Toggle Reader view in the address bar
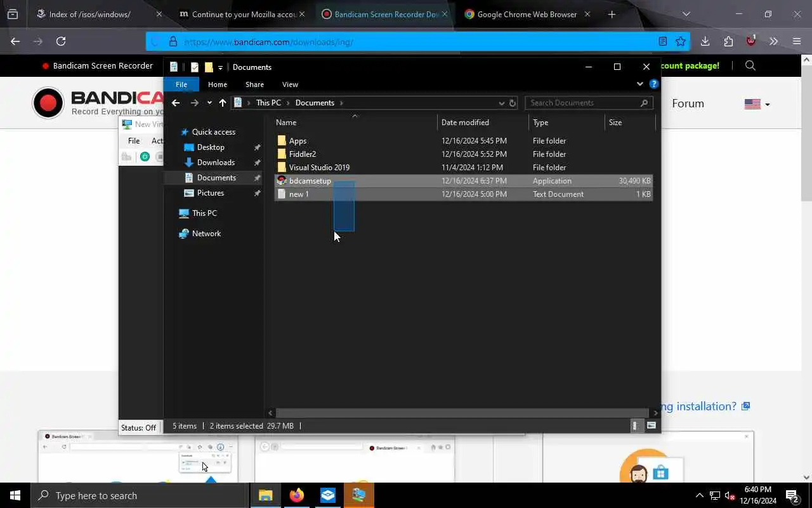Screen dimensions: 812x508 pos(663,41)
